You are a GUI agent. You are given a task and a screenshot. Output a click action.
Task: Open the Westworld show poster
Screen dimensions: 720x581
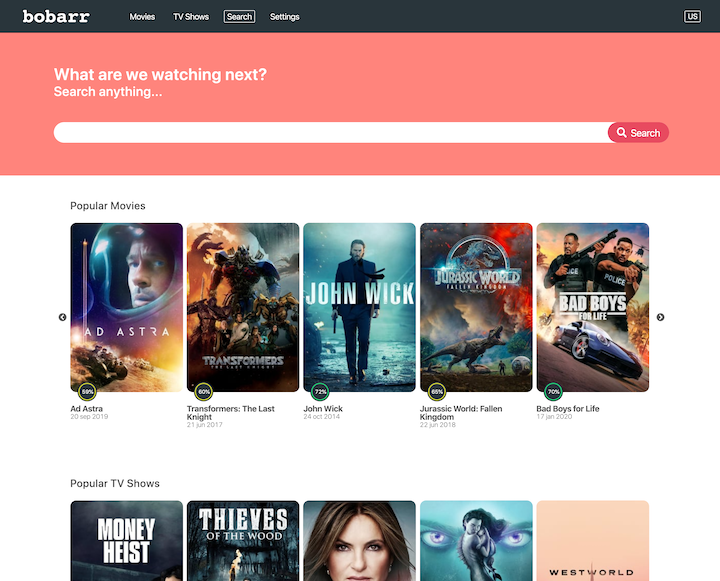pyautogui.click(x=593, y=541)
